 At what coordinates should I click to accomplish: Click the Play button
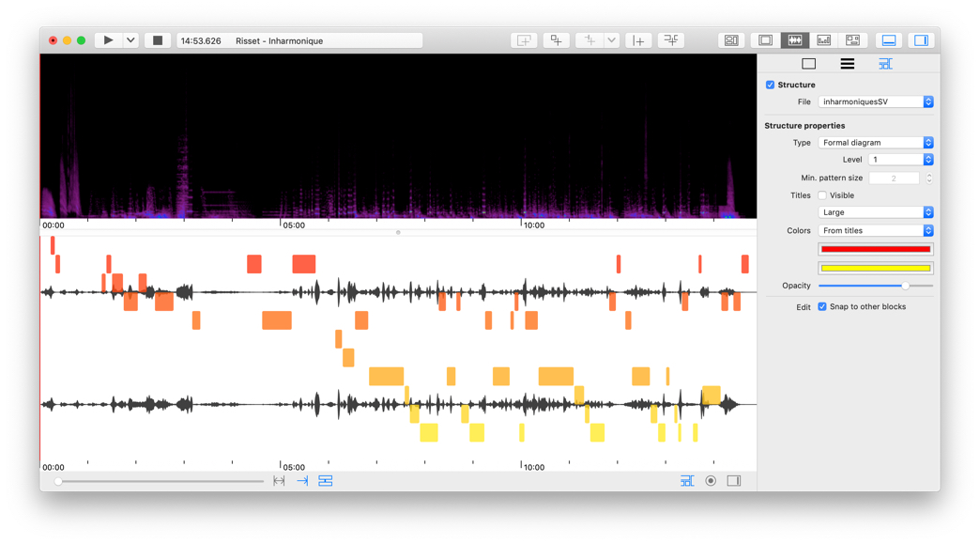click(x=108, y=40)
